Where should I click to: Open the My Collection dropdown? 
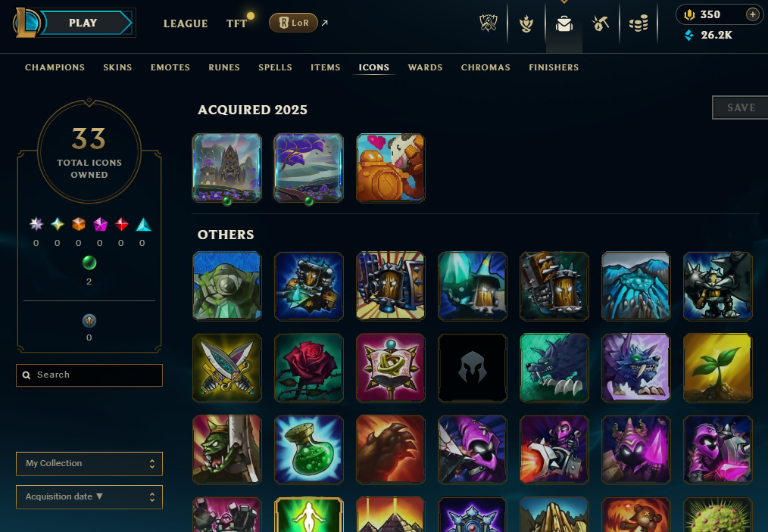click(89, 463)
